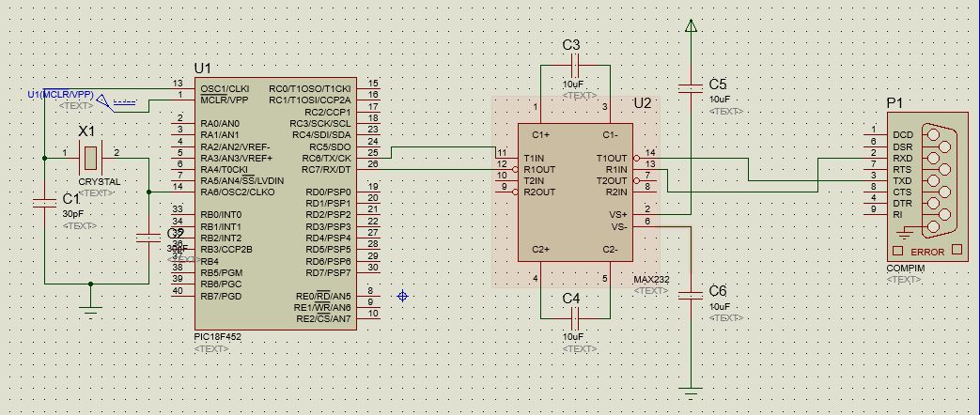Click the blue origin marker crosshair

tap(402, 296)
